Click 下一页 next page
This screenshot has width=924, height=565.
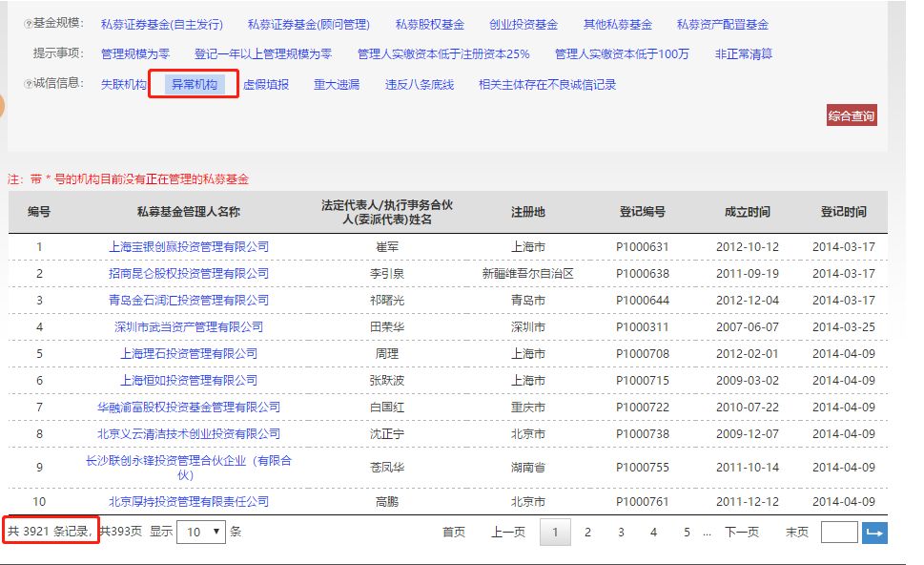[741, 532]
